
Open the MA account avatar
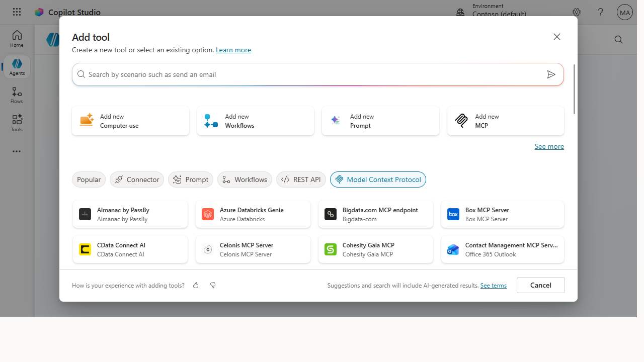tap(624, 12)
